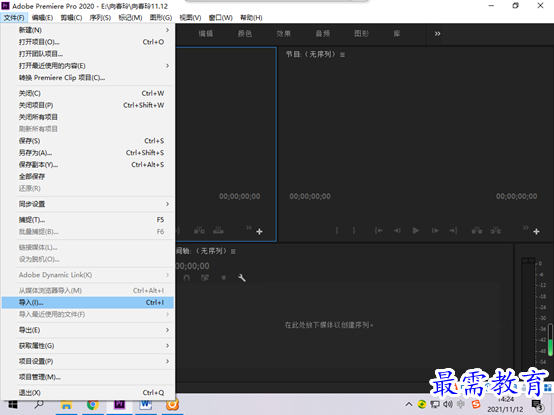Open the 标记(M) menu

[130, 18]
